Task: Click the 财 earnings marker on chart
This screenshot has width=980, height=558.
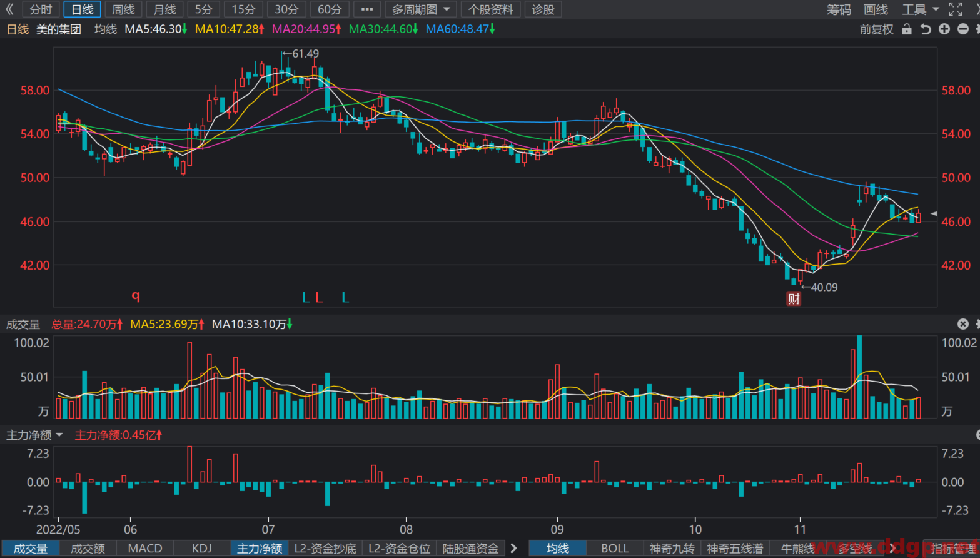Action: (x=794, y=299)
